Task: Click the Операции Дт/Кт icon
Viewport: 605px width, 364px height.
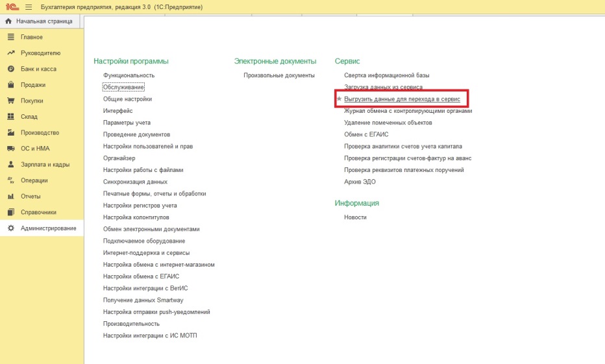Action: click(x=11, y=180)
